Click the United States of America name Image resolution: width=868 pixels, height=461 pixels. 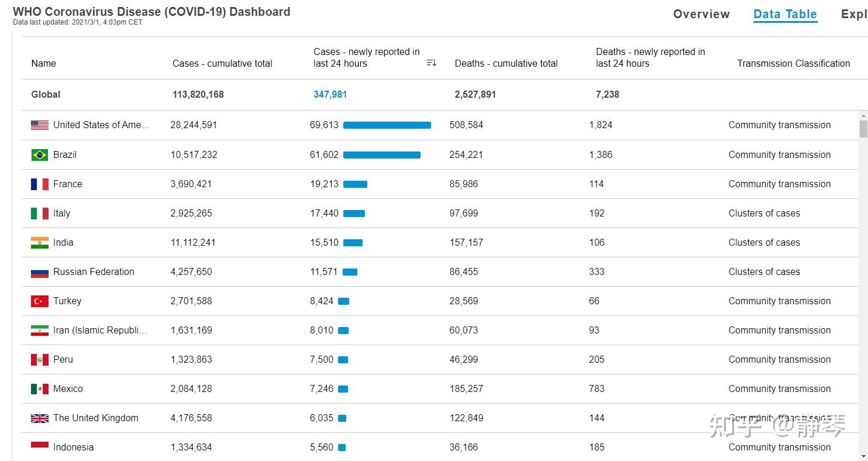101,125
